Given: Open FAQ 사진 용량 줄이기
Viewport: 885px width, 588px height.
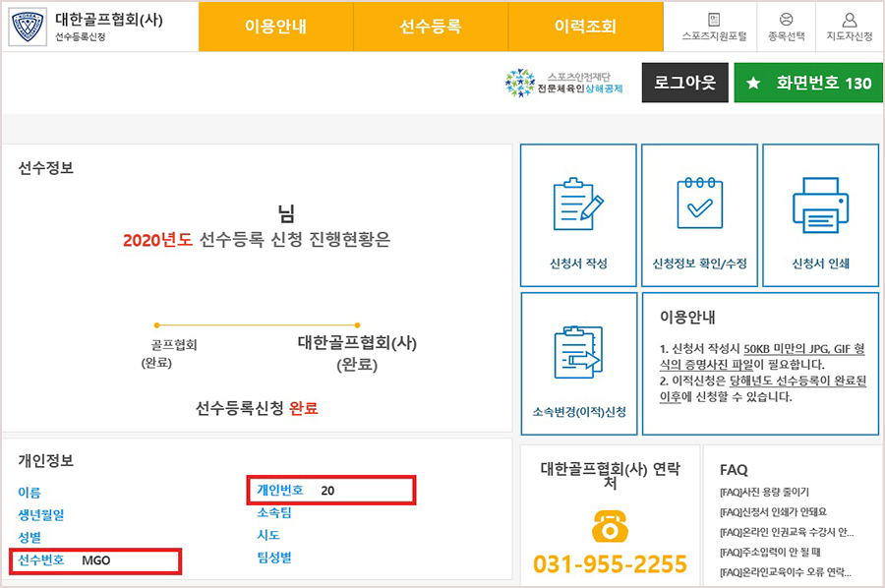Looking at the screenshot, I should 764,492.
